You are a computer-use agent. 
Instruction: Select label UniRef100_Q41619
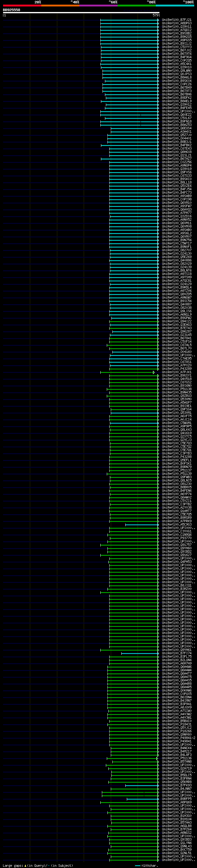click(176, 433)
